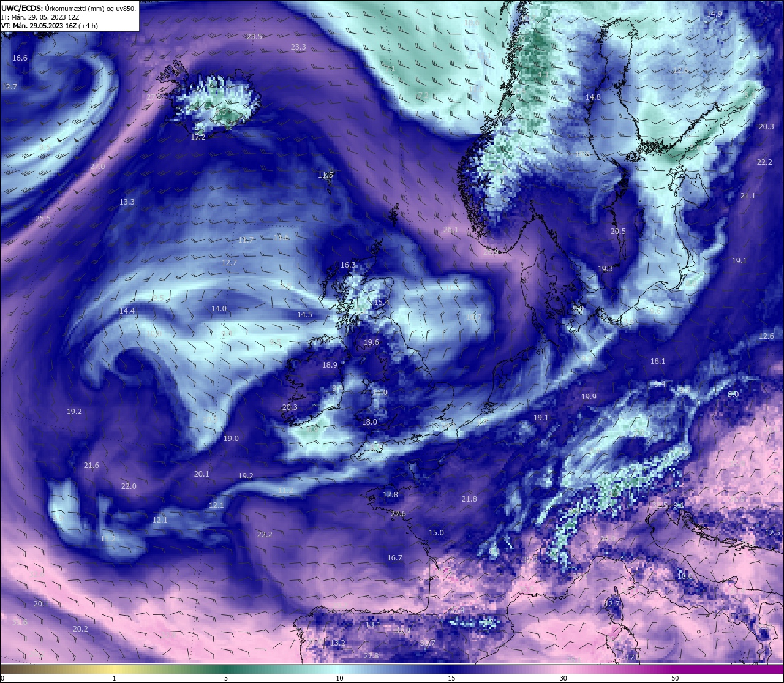Image resolution: width=784 pixels, height=683 pixels.
Task: Click the value '20.5' over the Baltic Sea
Action: (x=618, y=232)
